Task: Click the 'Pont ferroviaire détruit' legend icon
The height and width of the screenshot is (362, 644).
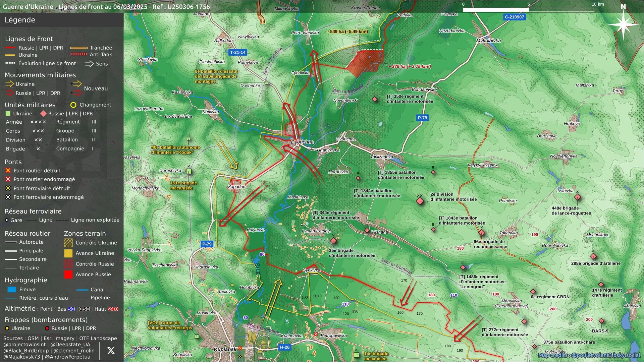Action: pos(8,188)
